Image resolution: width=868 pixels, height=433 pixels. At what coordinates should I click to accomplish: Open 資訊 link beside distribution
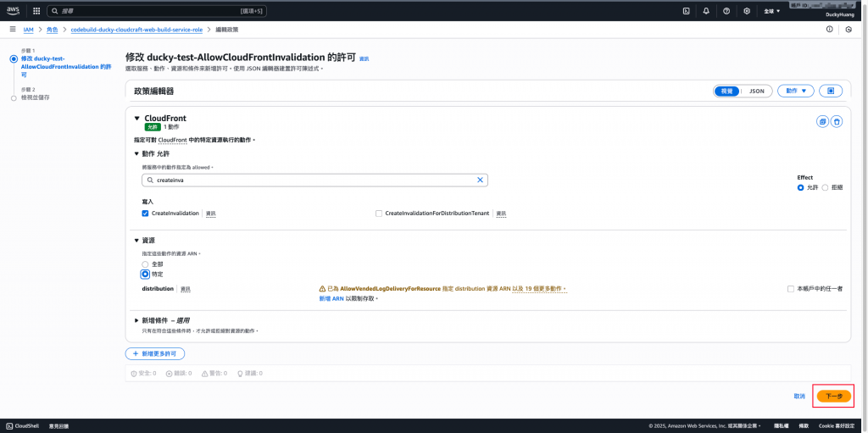(186, 289)
